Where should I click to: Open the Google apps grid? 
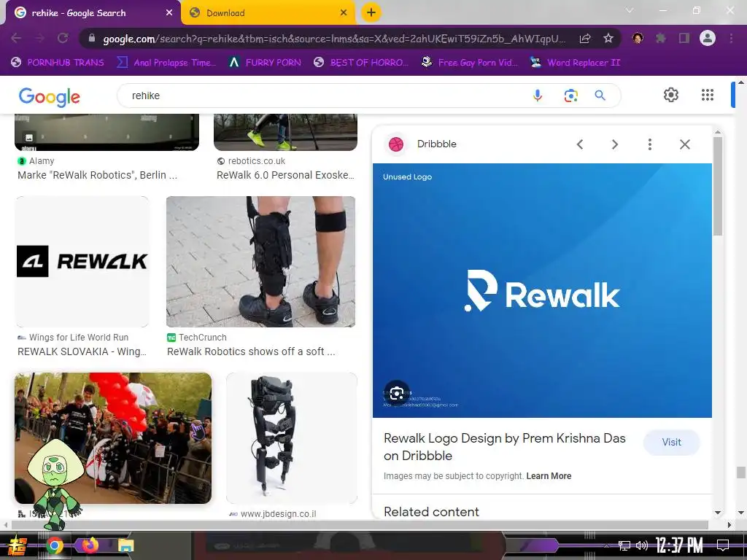pos(708,96)
